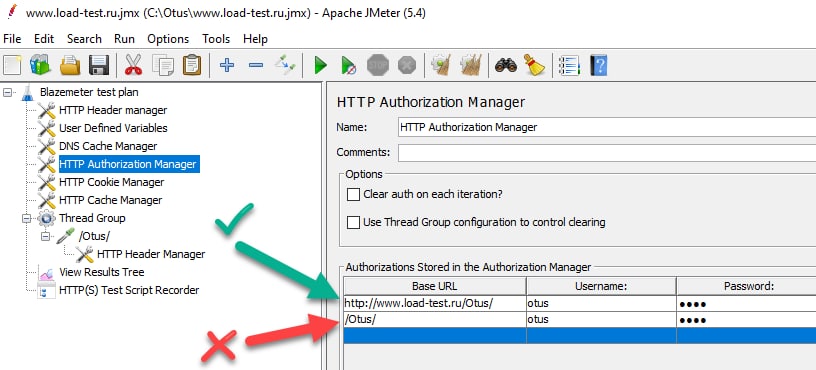The image size is (816, 370).
Task: Save the test plan with the floppy icon
Action: (99, 66)
